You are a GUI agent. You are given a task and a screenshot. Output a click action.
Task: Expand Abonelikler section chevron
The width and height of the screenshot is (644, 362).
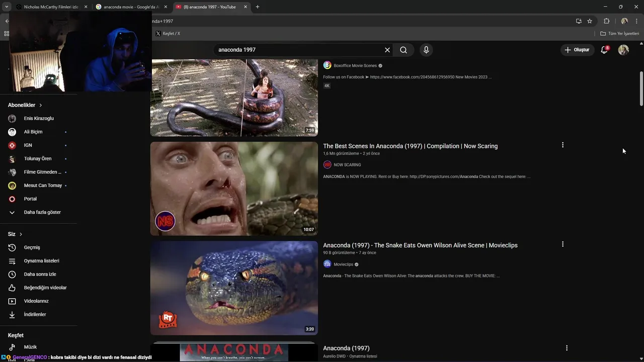point(41,105)
